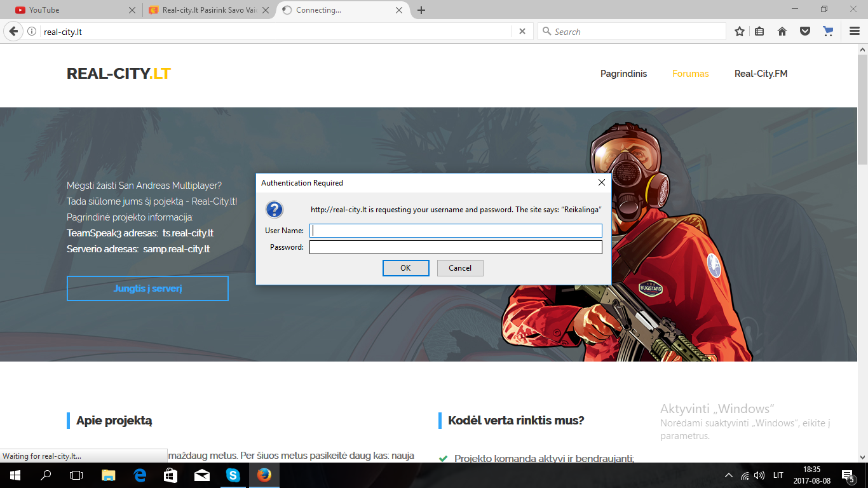Click the shopping cart toolbar icon
This screenshot has height=488, width=868.
(827, 31)
